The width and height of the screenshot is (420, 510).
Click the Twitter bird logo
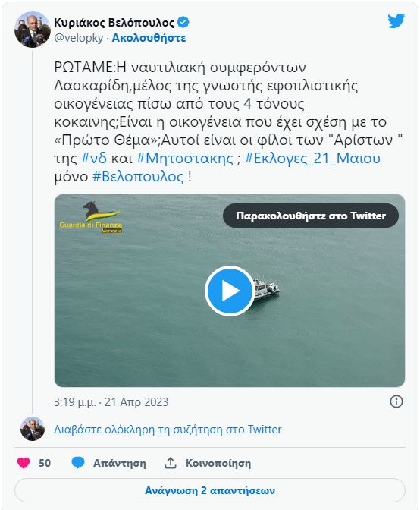click(x=396, y=20)
